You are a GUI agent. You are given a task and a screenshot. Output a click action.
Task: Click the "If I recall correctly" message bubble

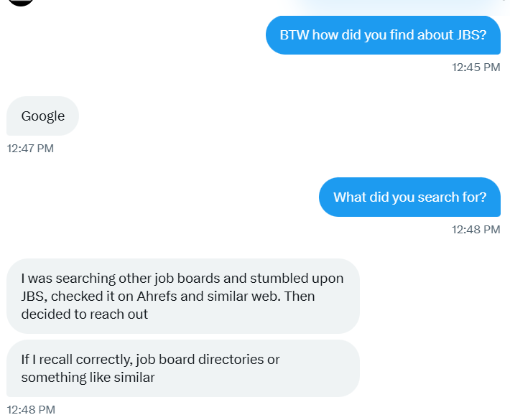click(x=182, y=368)
